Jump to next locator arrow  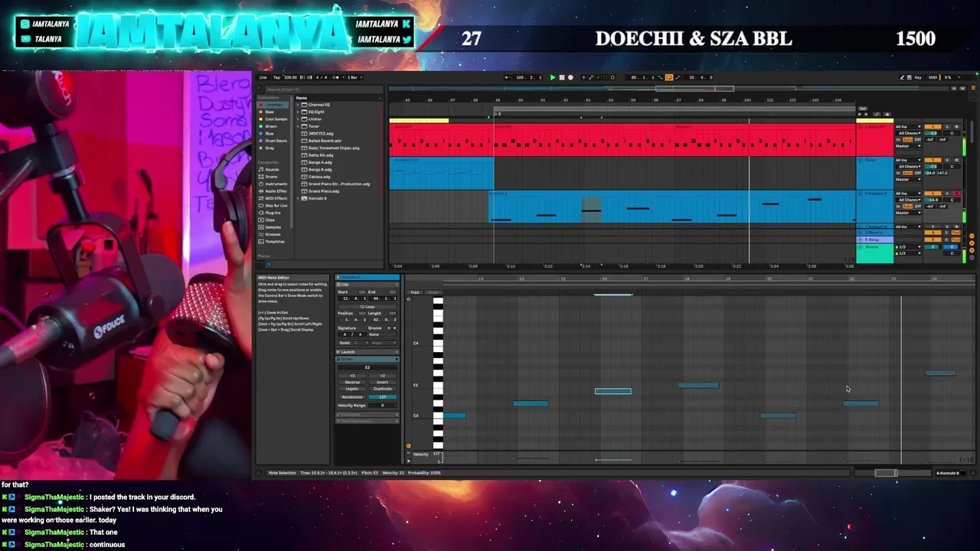866,114
